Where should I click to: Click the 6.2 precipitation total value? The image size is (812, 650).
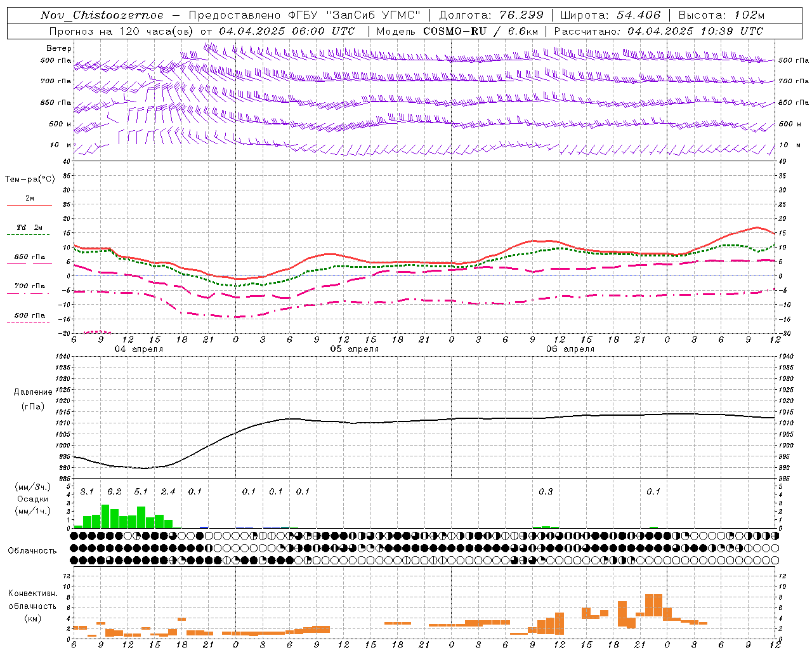[x=114, y=492]
